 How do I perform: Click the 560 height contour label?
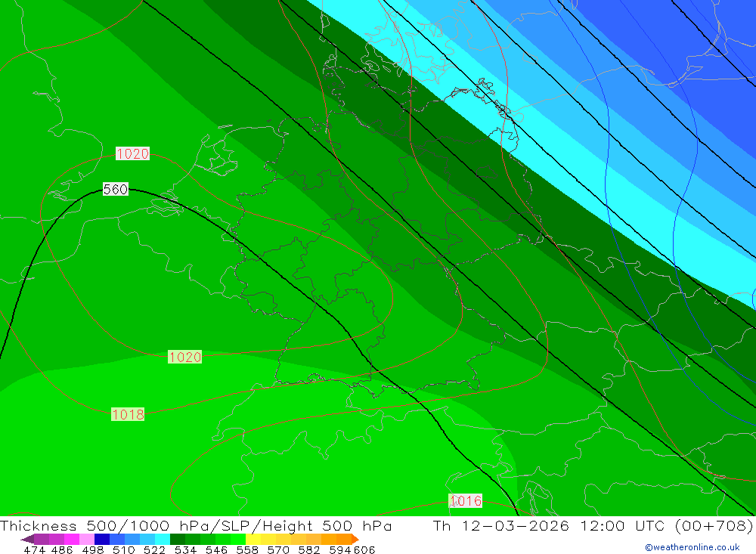116,189
